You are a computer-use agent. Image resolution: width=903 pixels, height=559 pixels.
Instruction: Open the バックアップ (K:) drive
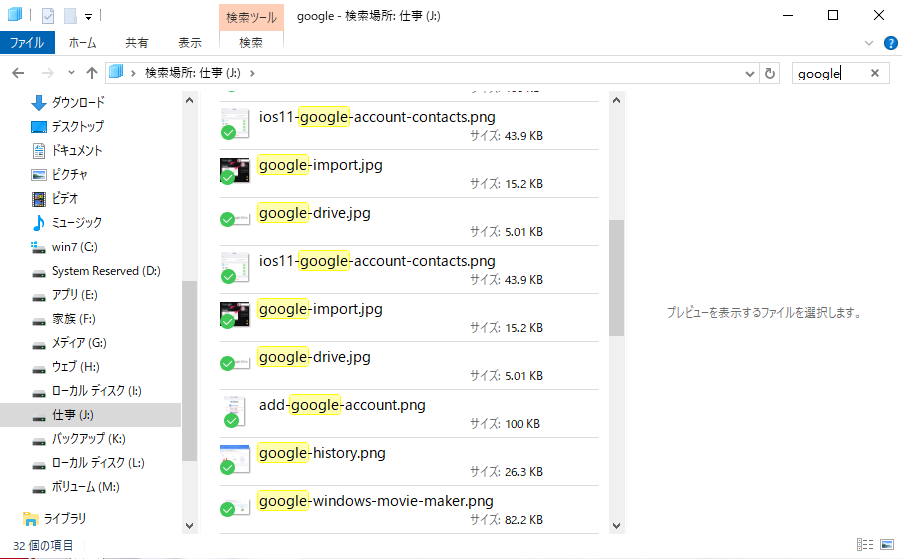(x=88, y=439)
